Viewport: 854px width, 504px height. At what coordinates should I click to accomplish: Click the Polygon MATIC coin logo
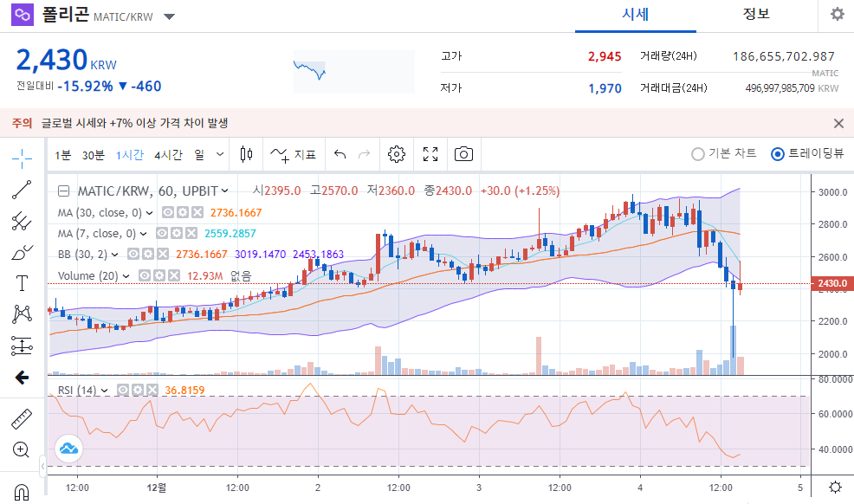pyautogui.click(x=23, y=15)
